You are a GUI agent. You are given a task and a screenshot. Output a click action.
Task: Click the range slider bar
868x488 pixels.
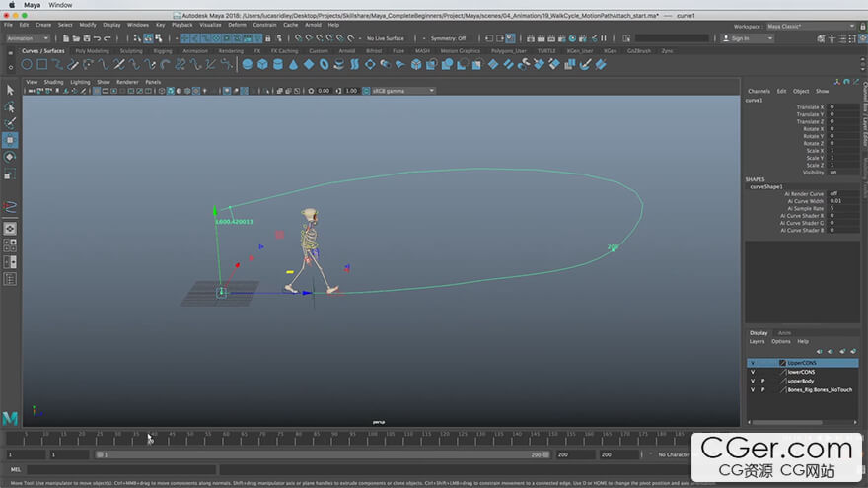[x=323, y=454]
